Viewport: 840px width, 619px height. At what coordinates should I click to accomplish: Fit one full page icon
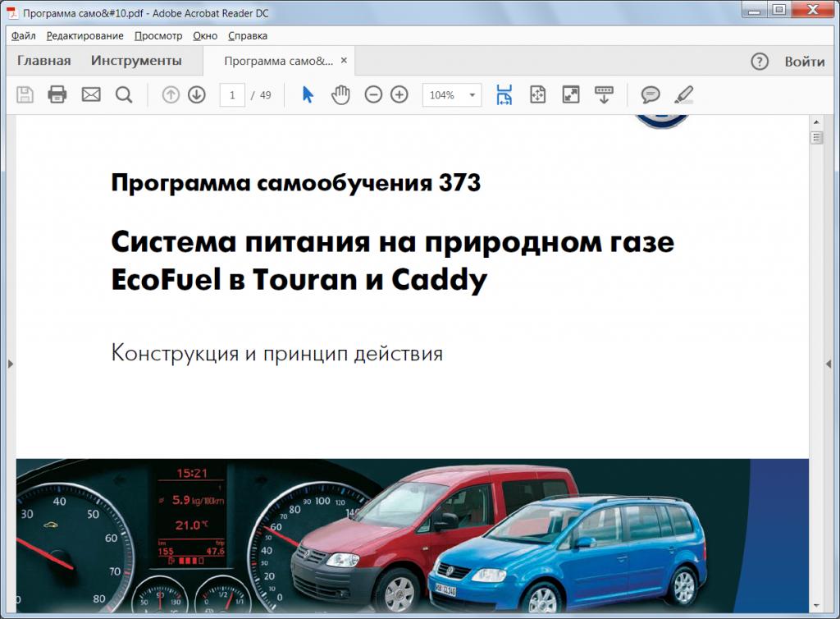pos(537,95)
